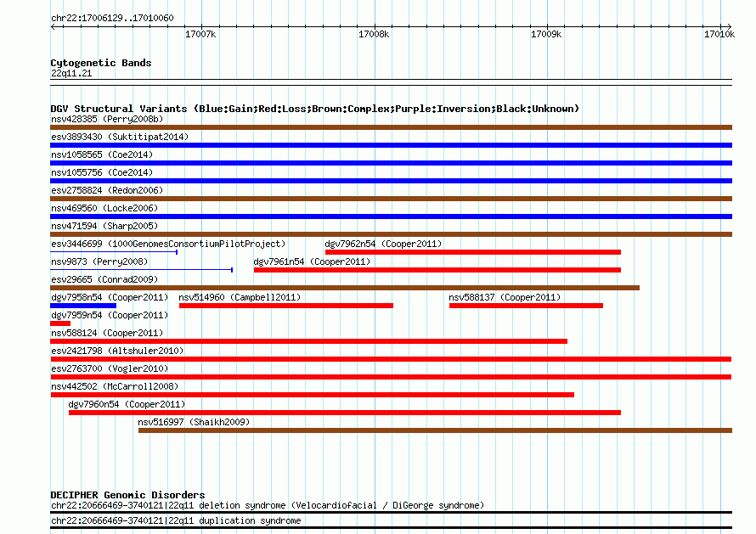The width and height of the screenshot is (756, 534).
Task: Click the brown bar under esv2758824
Action: coord(391,199)
